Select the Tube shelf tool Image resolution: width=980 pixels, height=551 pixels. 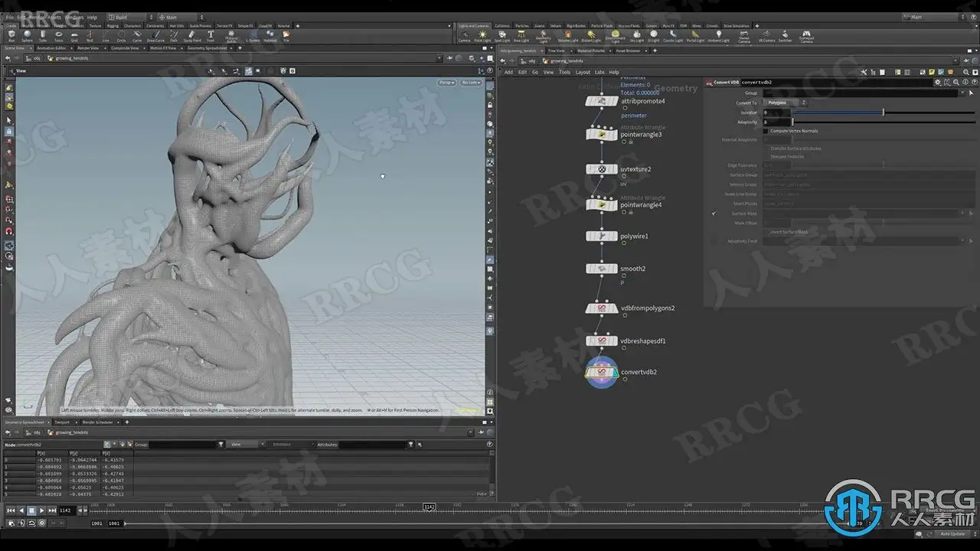coord(43,35)
